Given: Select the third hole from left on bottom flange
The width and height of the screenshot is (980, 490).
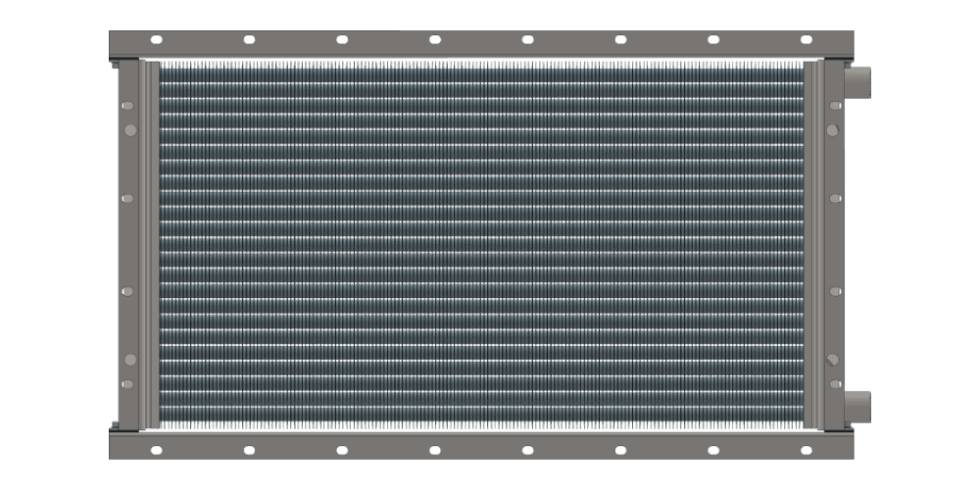Looking at the screenshot, I should tap(342, 450).
